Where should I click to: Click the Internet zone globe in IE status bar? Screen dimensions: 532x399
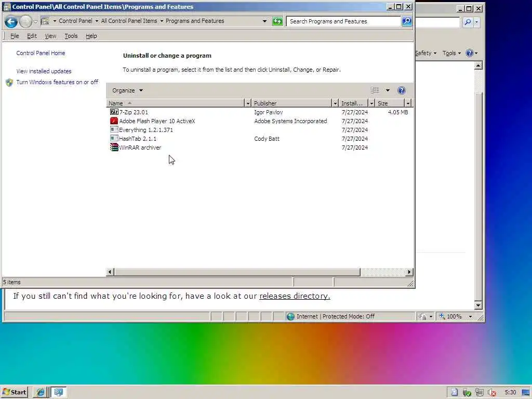[x=290, y=316]
